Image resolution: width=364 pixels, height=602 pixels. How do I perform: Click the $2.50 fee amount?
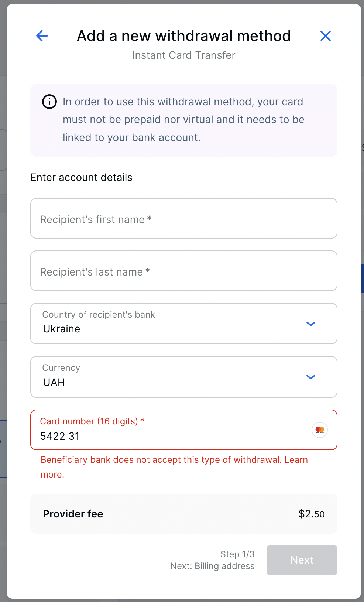pyautogui.click(x=312, y=514)
